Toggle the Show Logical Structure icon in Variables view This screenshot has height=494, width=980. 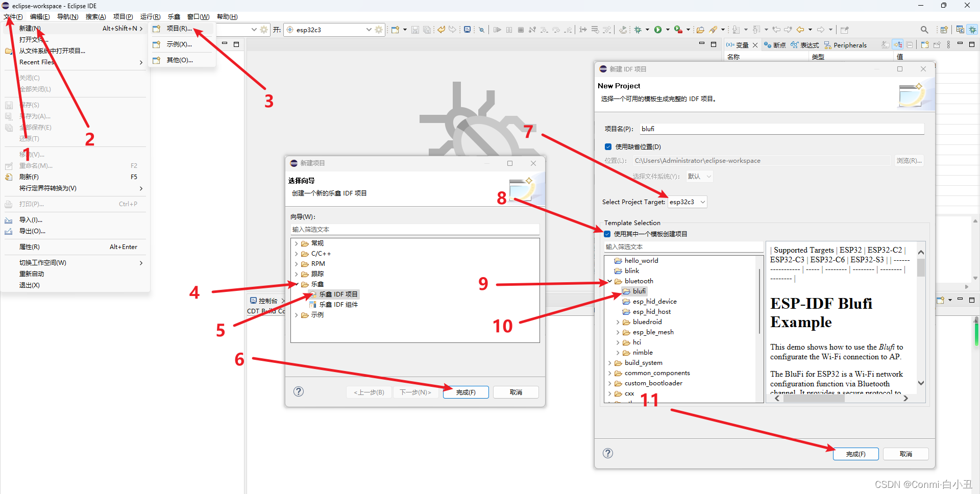897,45
